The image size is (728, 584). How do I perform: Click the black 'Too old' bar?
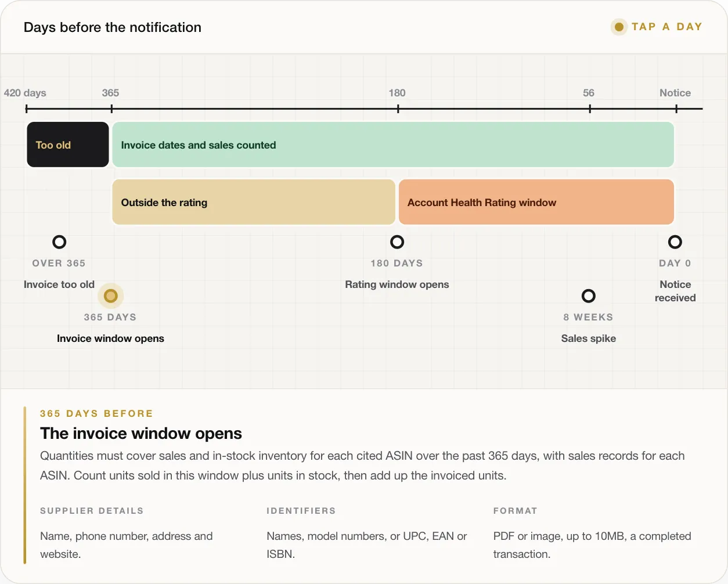68,145
